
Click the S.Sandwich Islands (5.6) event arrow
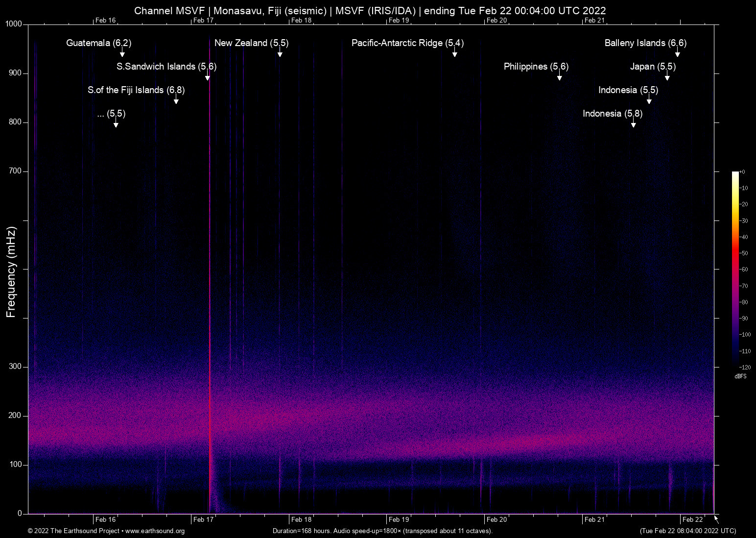pos(208,78)
